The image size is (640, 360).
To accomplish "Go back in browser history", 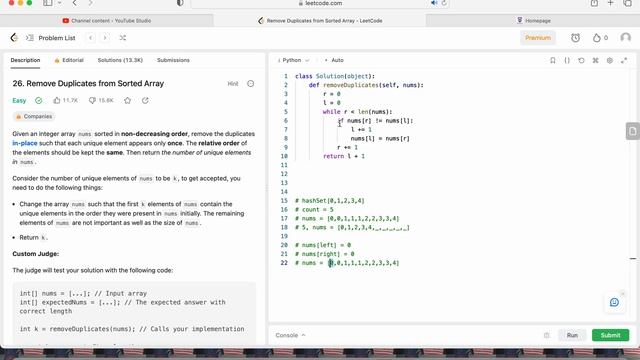I will (x=74, y=3).
